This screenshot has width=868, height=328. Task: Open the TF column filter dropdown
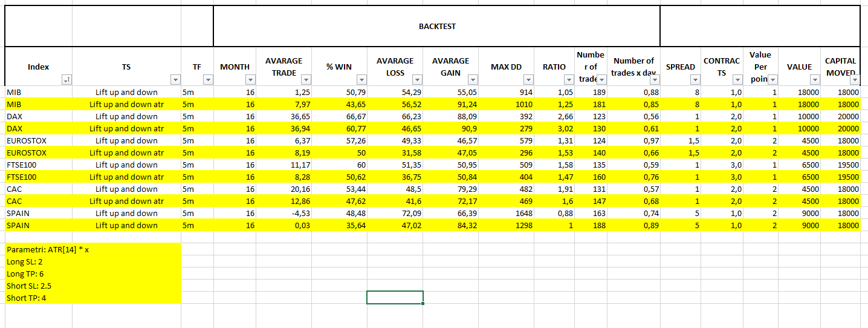(208, 80)
